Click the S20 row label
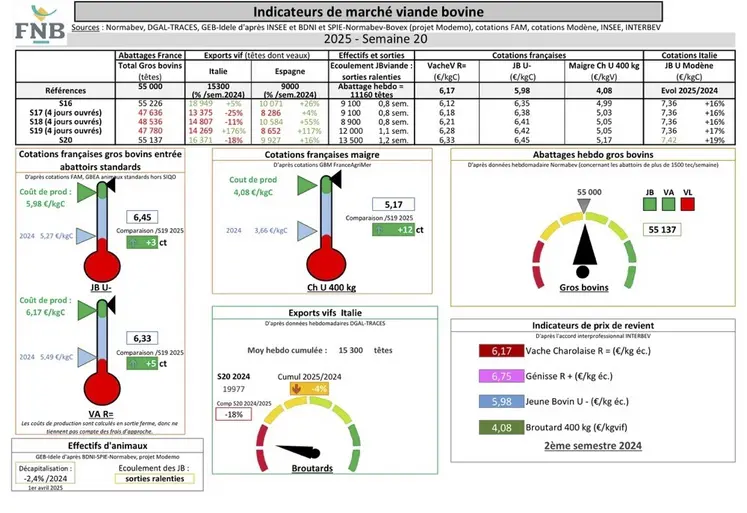Screen dimensions: 747x513 [66, 140]
